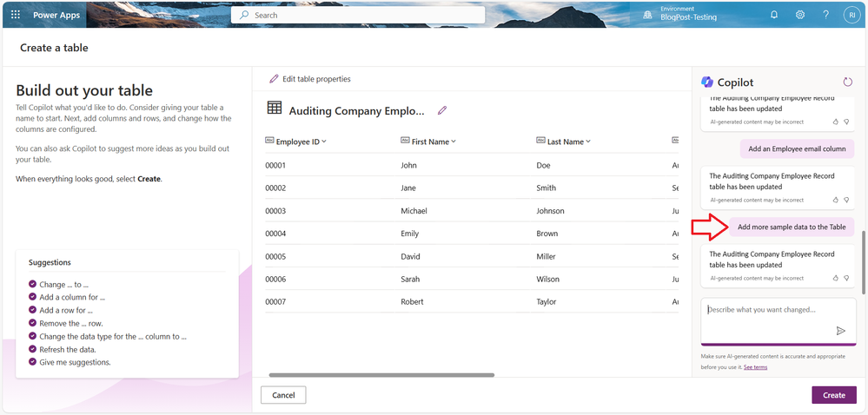Open the See terms link
This screenshot has width=868, height=415.
tap(755, 367)
